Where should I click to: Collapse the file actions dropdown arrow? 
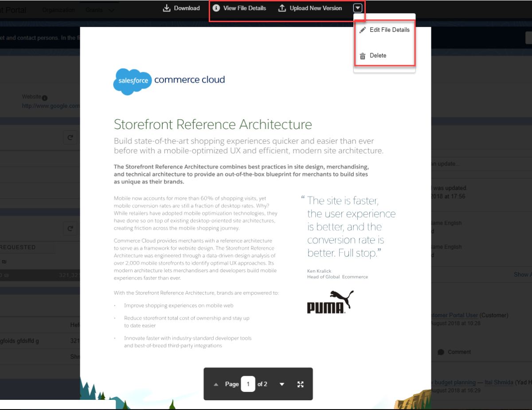[358, 8]
